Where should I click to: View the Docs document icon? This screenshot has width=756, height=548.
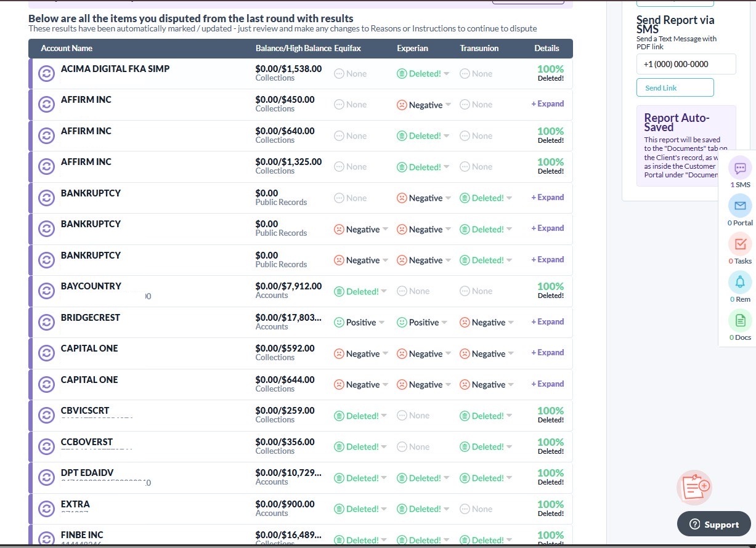pyautogui.click(x=739, y=321)
